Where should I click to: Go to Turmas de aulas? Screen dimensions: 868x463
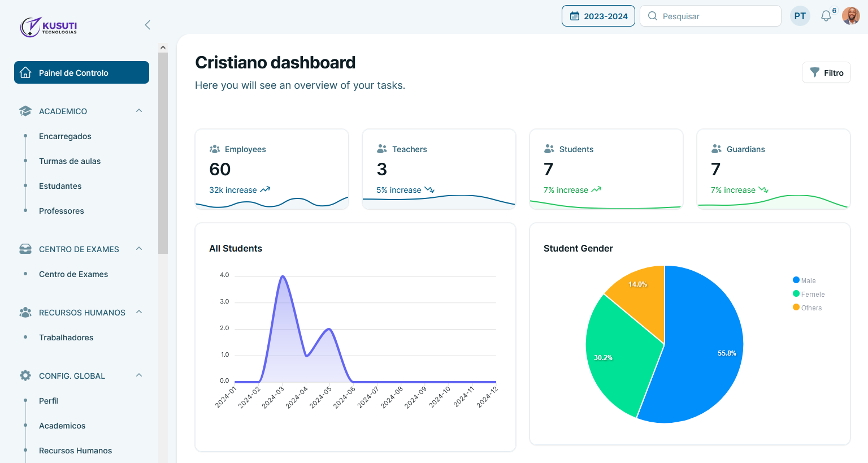point(70,161)
